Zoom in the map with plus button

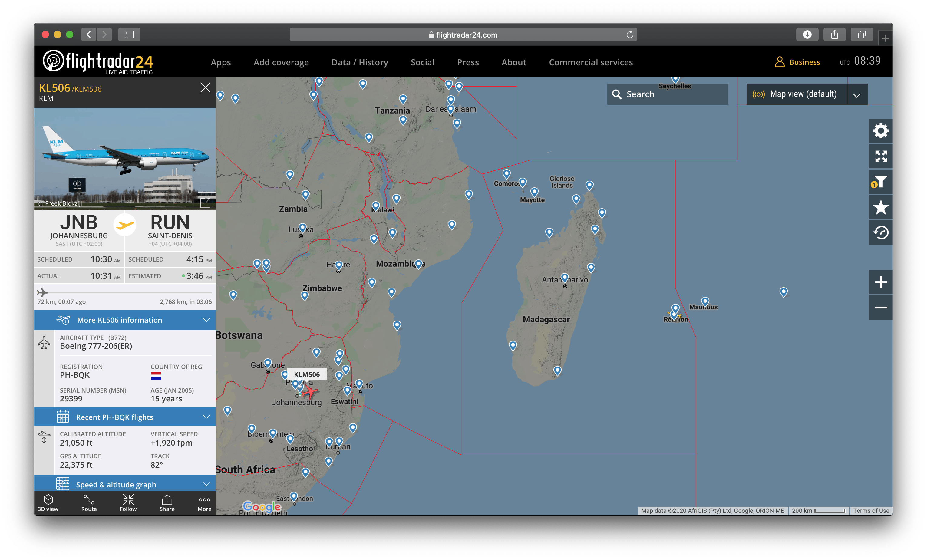point(880,282)
